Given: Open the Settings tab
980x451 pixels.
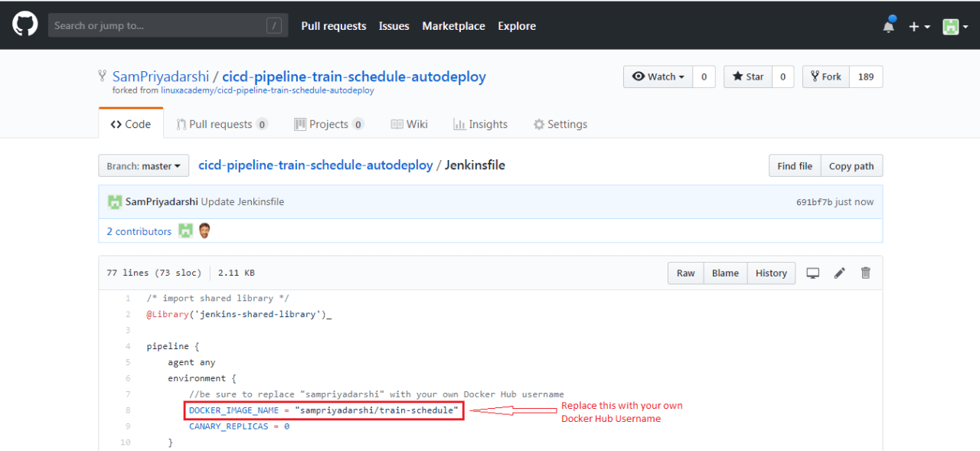Looking at the screenshot, I should pos(560,124).
